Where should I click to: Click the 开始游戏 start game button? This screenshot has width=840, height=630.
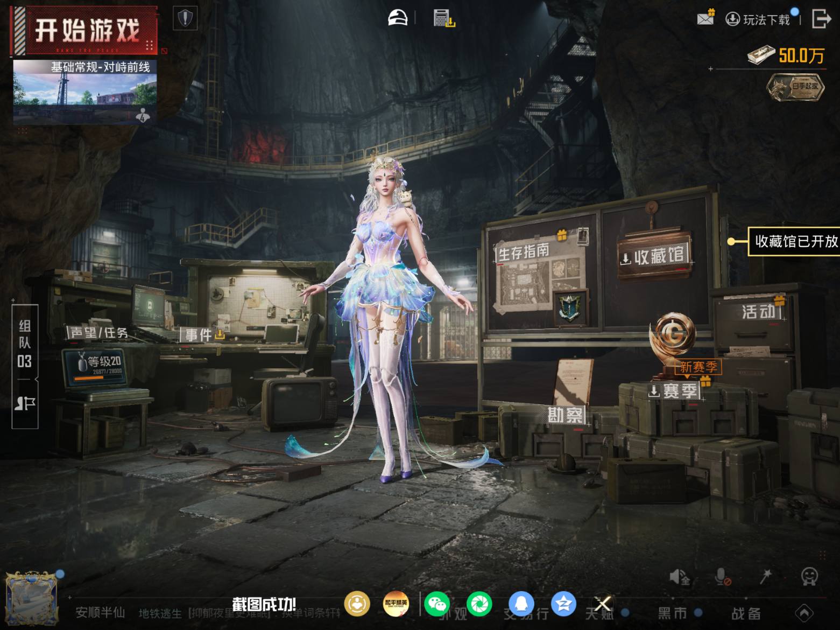[84, 30]
